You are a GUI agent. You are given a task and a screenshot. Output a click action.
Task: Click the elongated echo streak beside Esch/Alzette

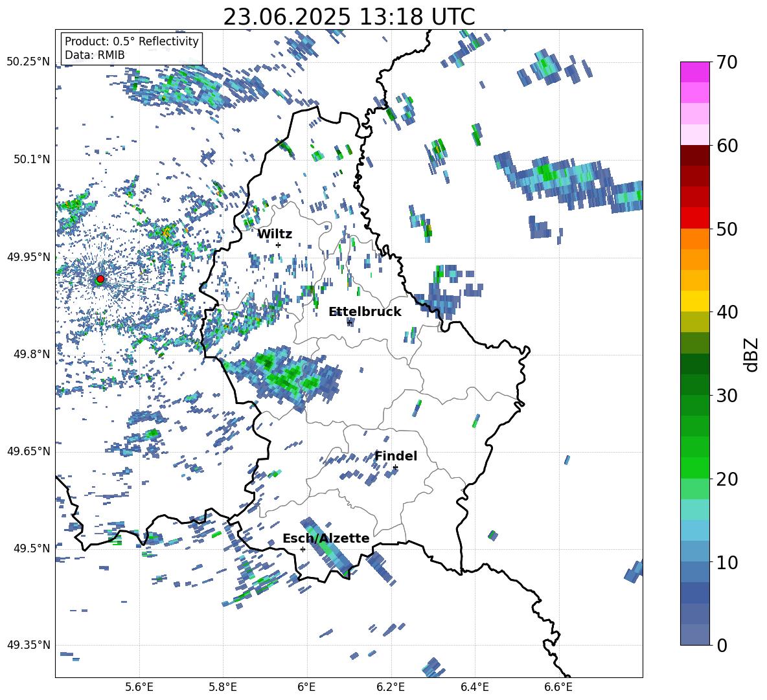(x=326, y=547)
